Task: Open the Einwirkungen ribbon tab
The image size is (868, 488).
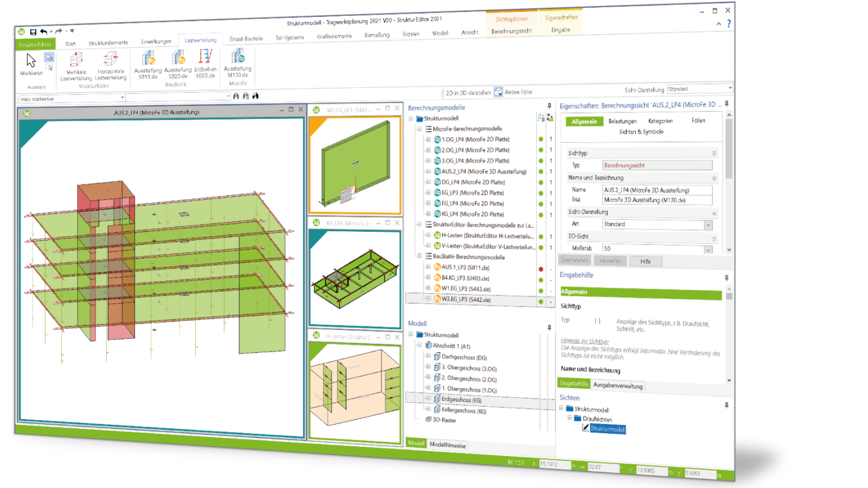Action: point(156,41)
